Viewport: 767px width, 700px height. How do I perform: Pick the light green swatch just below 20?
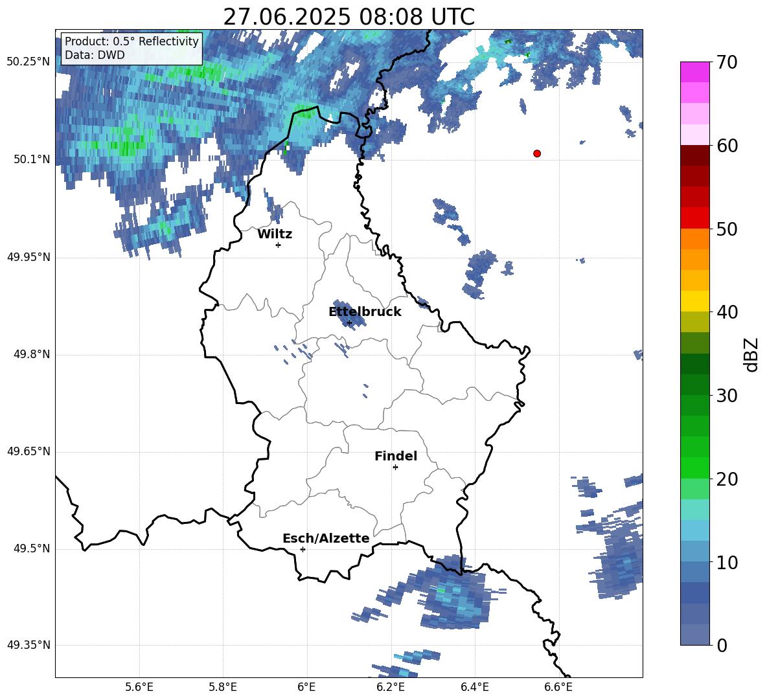[x=694, y=489]
